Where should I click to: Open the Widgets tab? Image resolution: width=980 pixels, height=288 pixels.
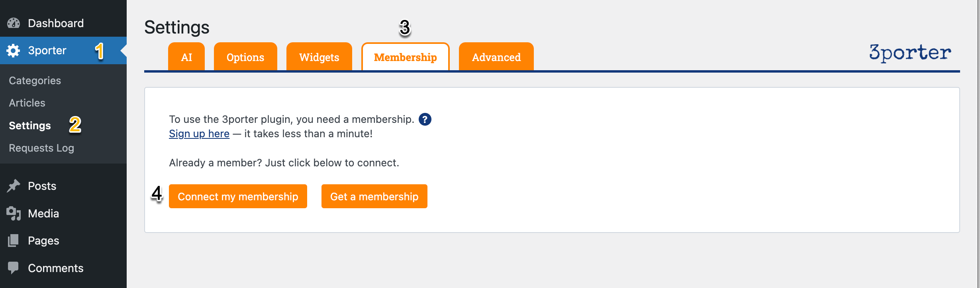pyautogui.click(x=319, y=57)
